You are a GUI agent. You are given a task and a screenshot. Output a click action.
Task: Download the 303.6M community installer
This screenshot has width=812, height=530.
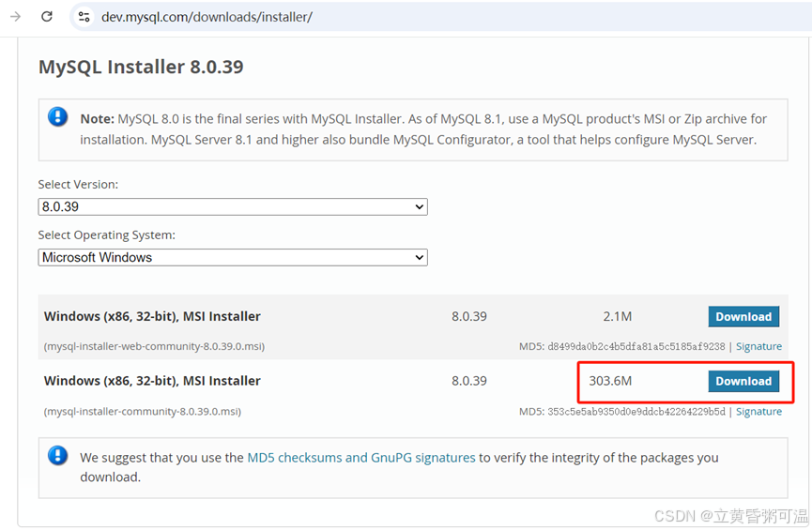coord(743,381)
